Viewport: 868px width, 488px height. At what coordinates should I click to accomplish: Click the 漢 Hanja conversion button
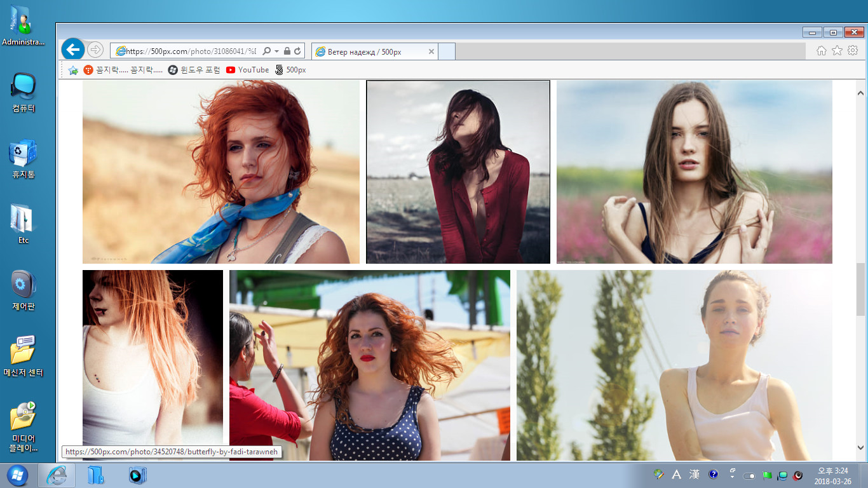[x=695, y=475]
